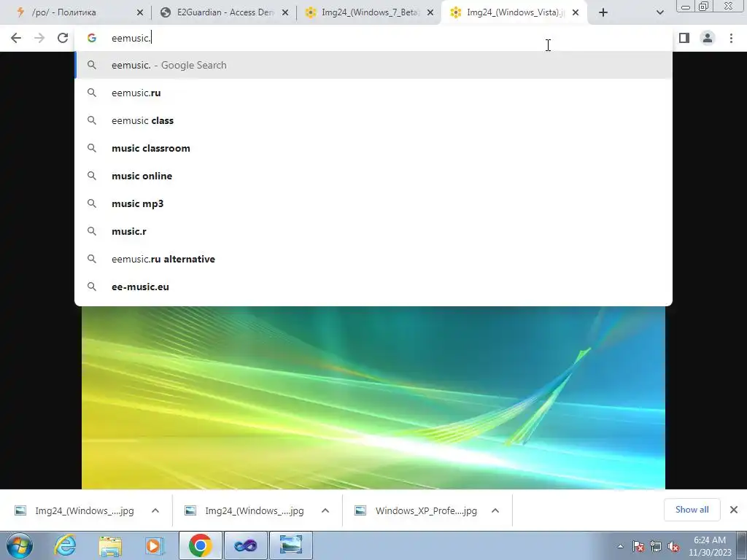Close the downloads bar

(x=734, y=510)
